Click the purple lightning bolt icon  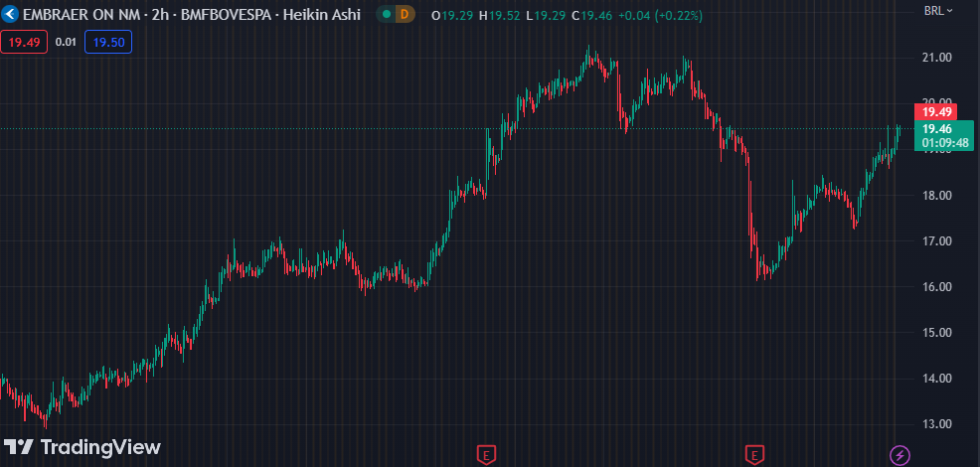[x=900, y=454]
